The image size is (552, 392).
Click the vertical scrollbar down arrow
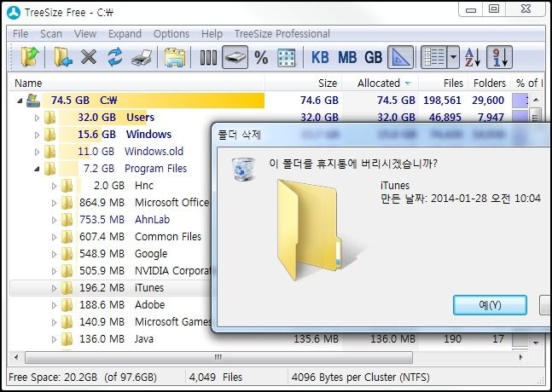(x=536, y=343)
